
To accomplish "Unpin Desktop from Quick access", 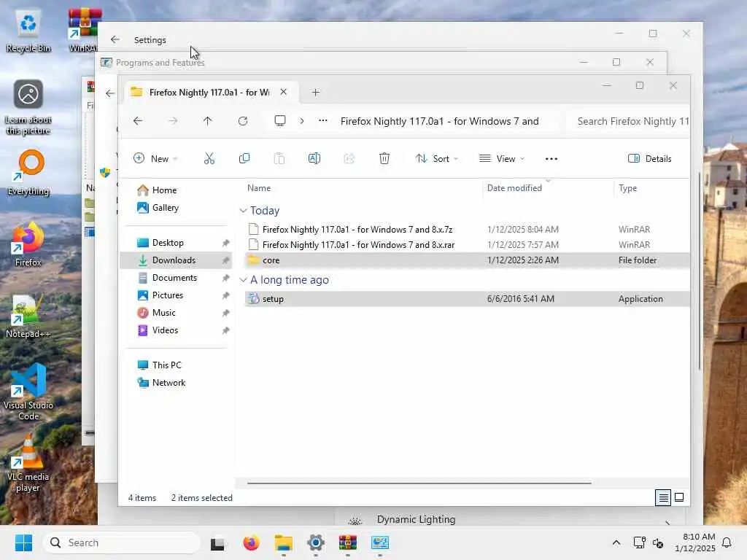I will [x=226, y=243].
